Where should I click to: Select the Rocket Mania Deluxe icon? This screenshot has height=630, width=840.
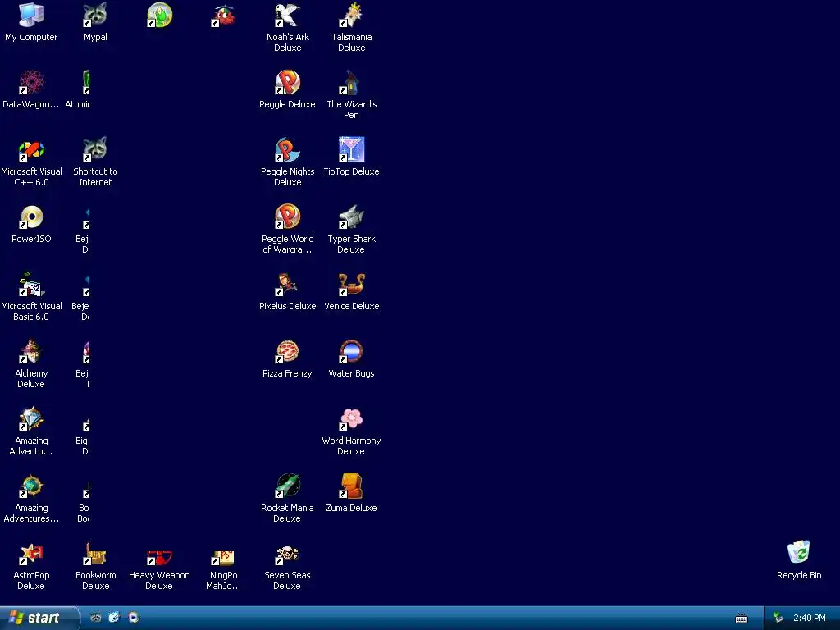pyautogui.click(x=287, y=486)
